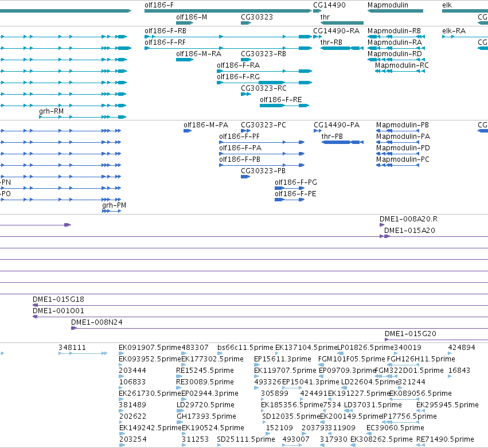Click transcript CG30323-RC
This screenshot has width=488, height=448.
[x=246, y=94]
